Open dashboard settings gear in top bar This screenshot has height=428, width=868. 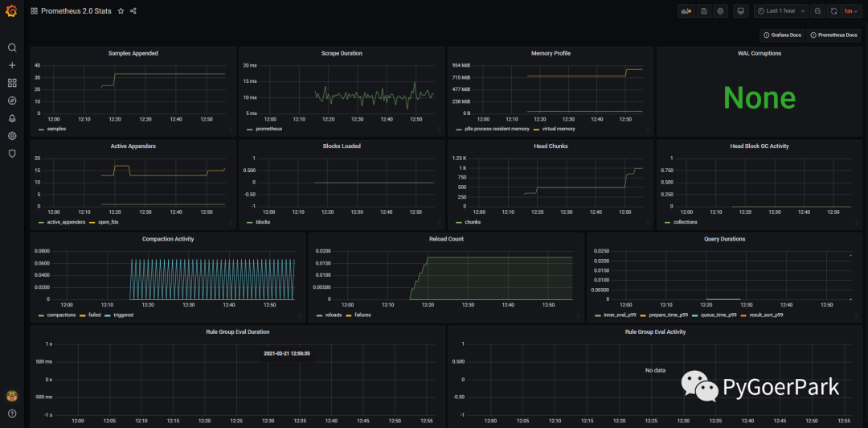720,11
